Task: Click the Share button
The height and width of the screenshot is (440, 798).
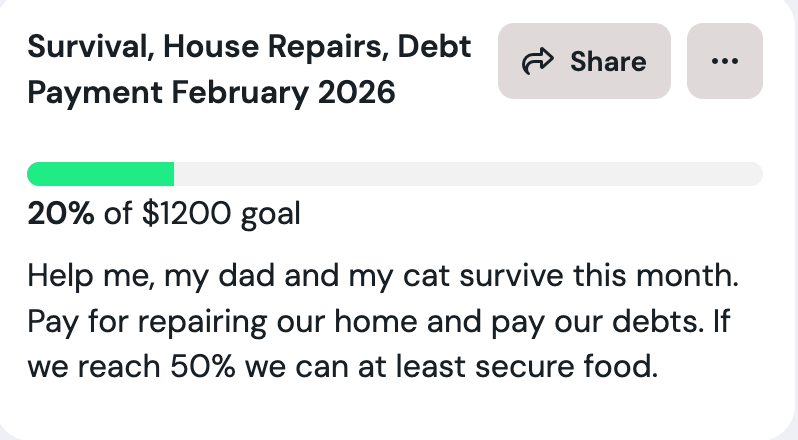Action: click(584, 61)
